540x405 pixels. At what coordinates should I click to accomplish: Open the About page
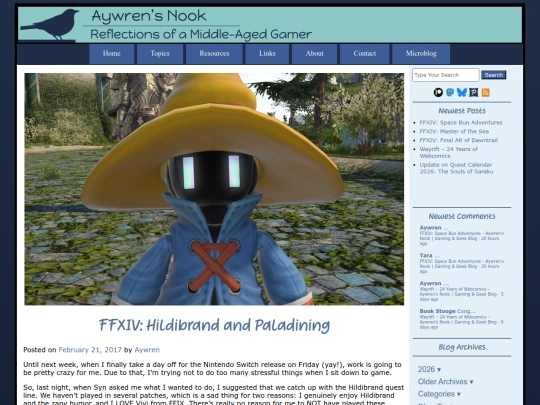click(314, 54)
